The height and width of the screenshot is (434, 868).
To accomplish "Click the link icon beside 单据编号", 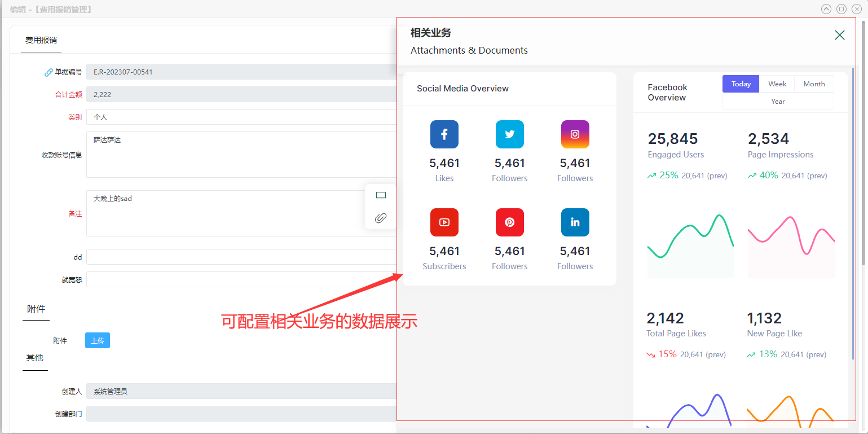I will 49,72.
